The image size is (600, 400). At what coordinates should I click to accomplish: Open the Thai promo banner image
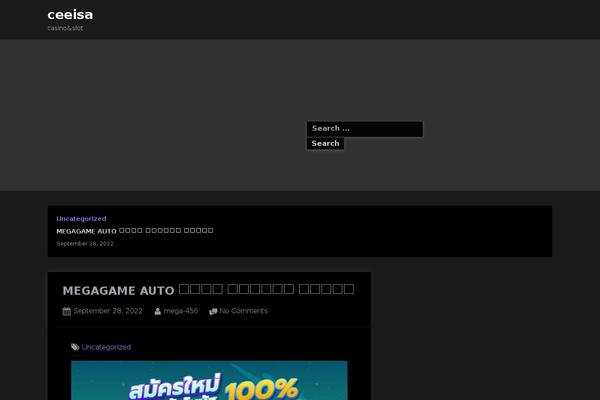209,380
